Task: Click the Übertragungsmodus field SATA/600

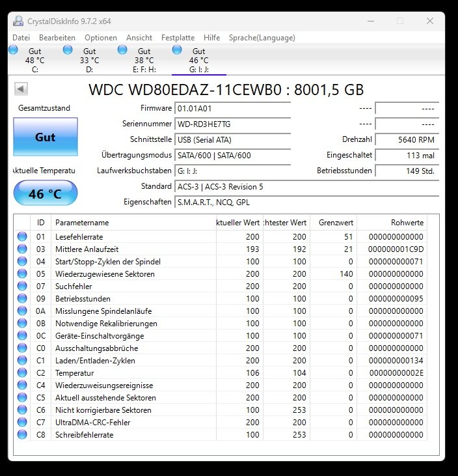Action: 233,155
